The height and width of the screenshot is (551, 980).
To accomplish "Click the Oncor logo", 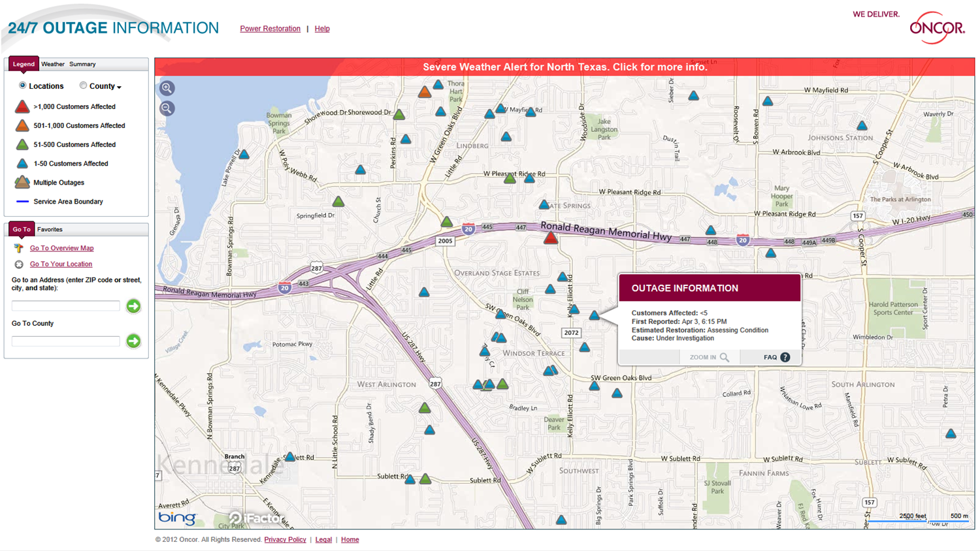I will (x=937, y=28).
